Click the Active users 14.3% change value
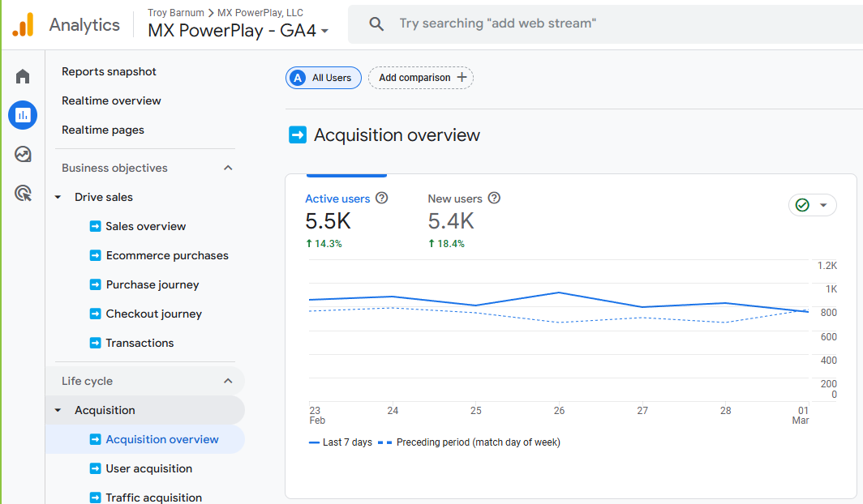Screen dimensions: 863x504 point(324,243)
